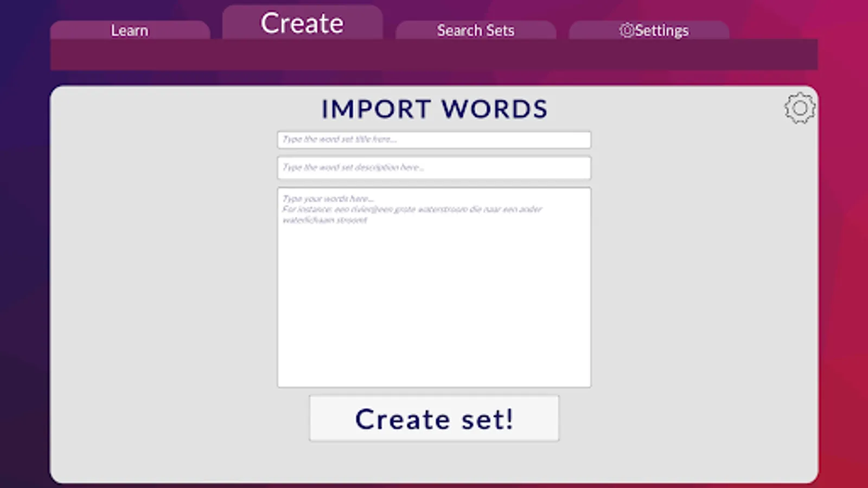Open the Search Sets tab
Viewport: 868px width, 488px height.
tap(476, 30)
